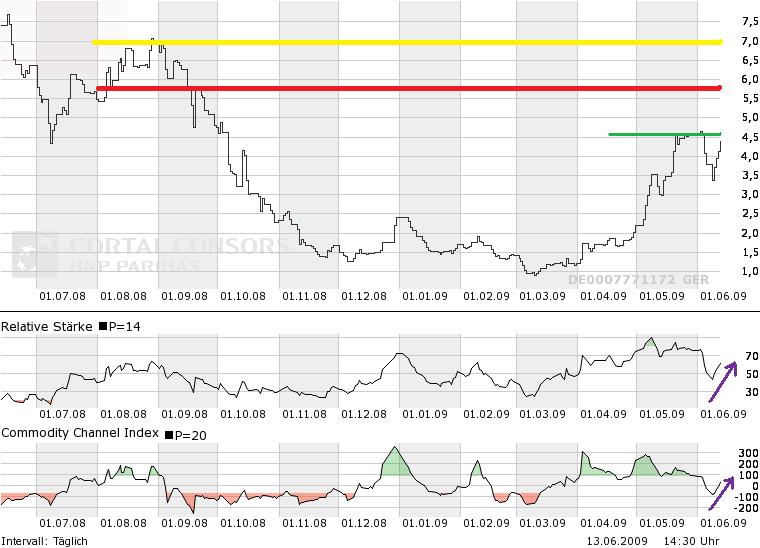760x548 pixels.
Task: Click price axis value 2,0
Action: pos(750,233)
